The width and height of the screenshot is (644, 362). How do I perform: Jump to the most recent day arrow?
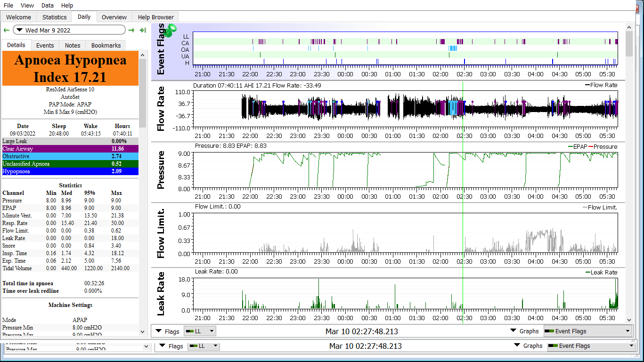click(x=142, y=30)
